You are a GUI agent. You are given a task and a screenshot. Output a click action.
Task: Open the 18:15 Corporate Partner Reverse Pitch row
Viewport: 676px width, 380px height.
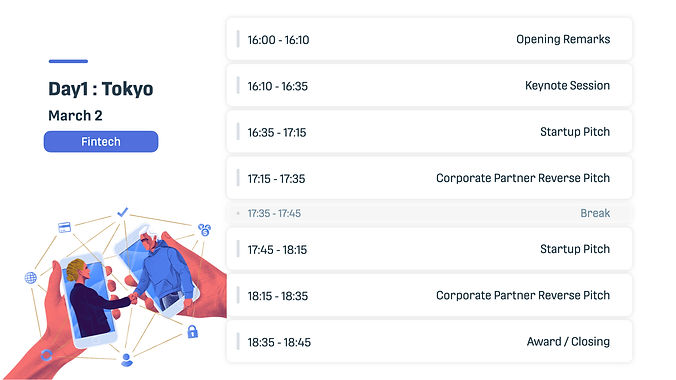pos(429,295)
